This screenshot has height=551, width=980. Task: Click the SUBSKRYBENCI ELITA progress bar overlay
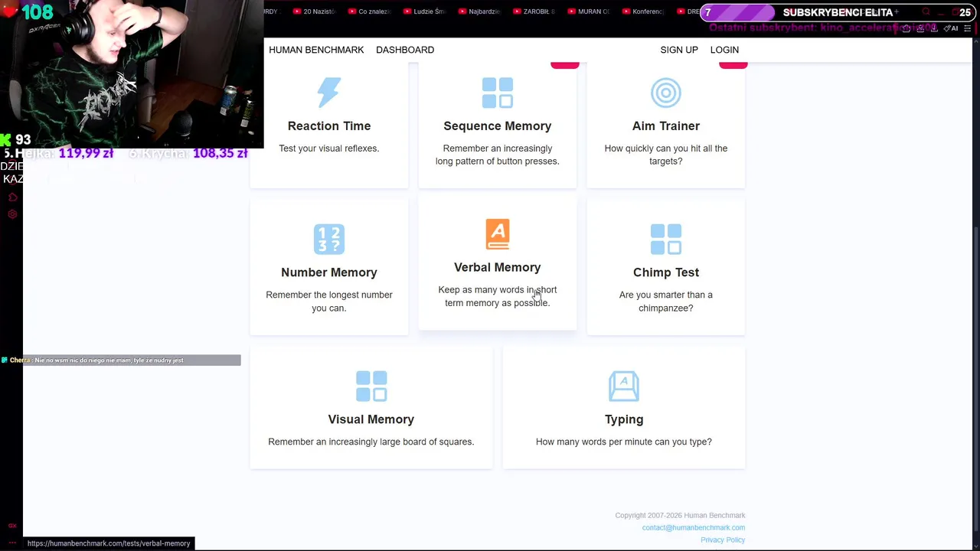click(x=838, y=12)
